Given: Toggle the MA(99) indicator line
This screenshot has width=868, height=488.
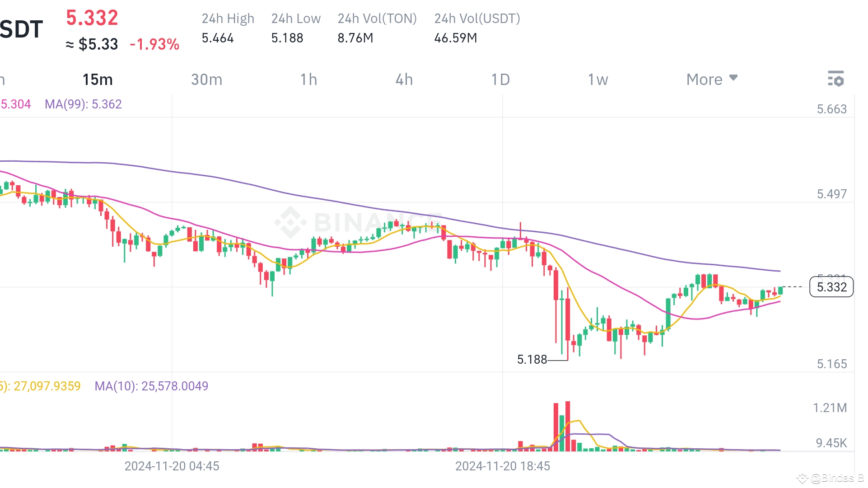Looking at the screenshot, I should pos(83,104).
